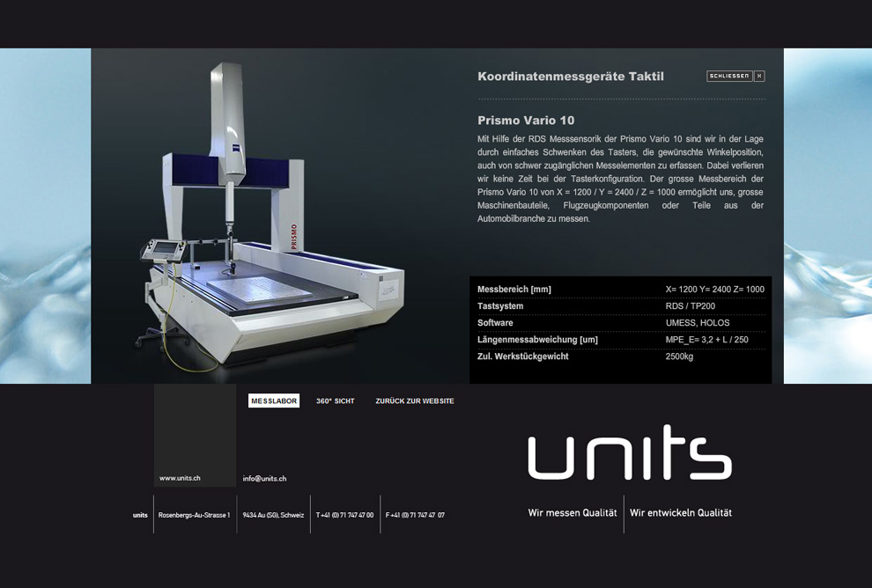
Task: Open the MESSLABOR menu item
Action: (274, 401)
